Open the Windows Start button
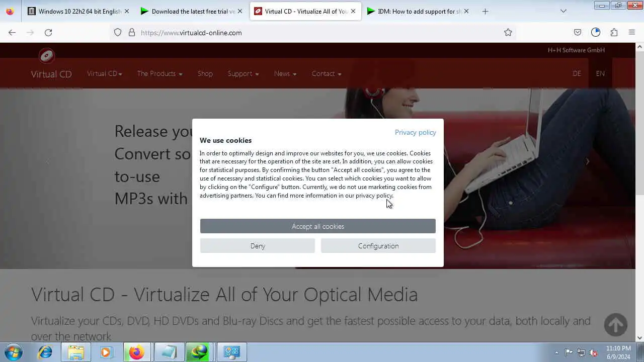Viewport: 644px width, 362px height. pyautogui.click(x=14, y=352)
